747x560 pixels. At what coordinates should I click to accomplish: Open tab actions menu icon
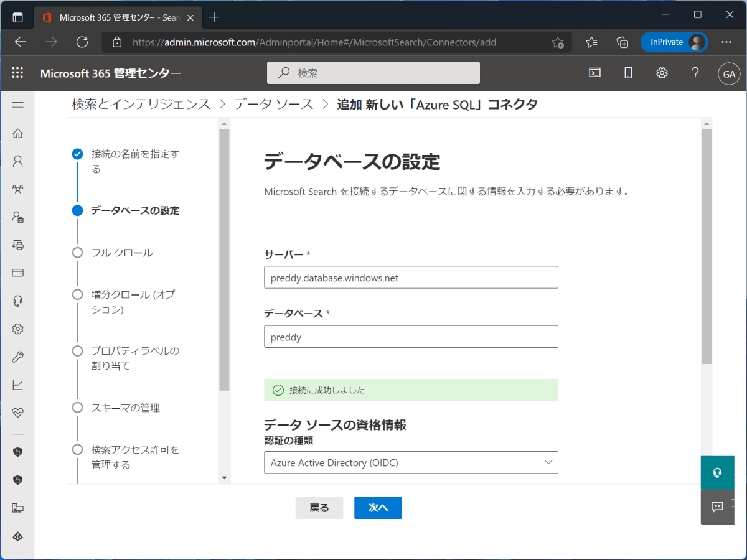click(x=17, y=17)
